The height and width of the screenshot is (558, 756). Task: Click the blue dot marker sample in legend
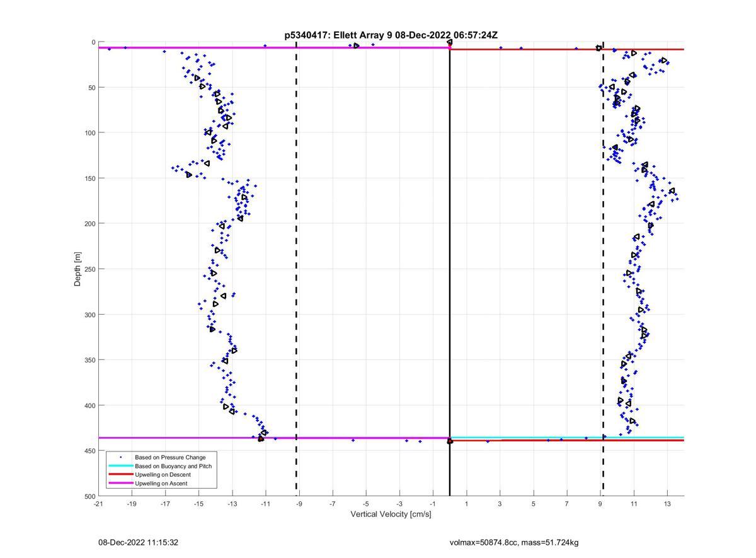click(x=121, y=457)
